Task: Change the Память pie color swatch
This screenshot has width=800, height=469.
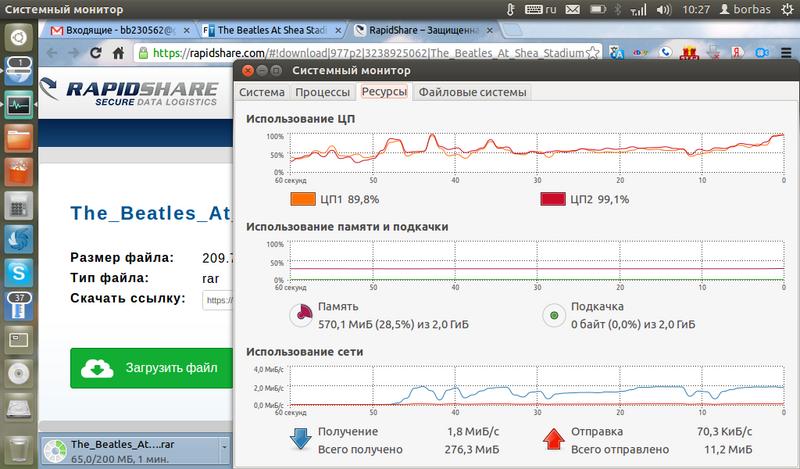Action: coord(302,315)
